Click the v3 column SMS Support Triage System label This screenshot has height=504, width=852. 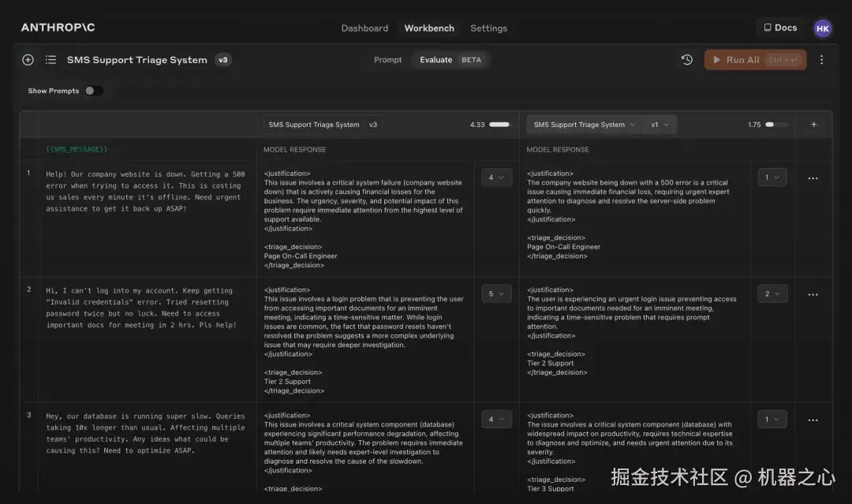314,125
